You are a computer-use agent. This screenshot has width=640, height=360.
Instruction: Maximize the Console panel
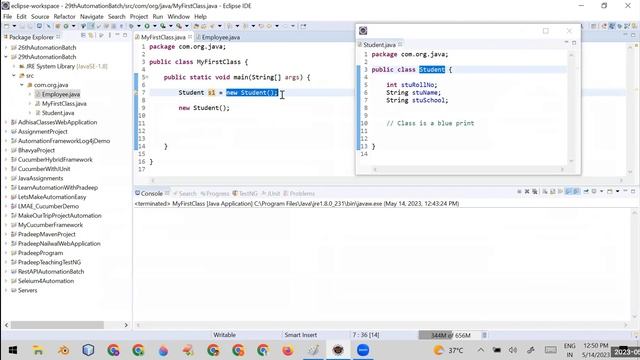pyautogui.click(x=633, y=191)
